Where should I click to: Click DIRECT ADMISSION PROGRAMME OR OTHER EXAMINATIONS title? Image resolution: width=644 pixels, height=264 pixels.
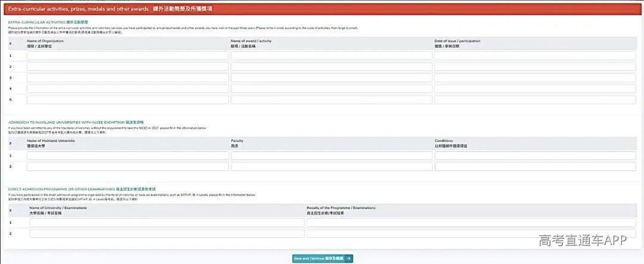pos(82,189)
